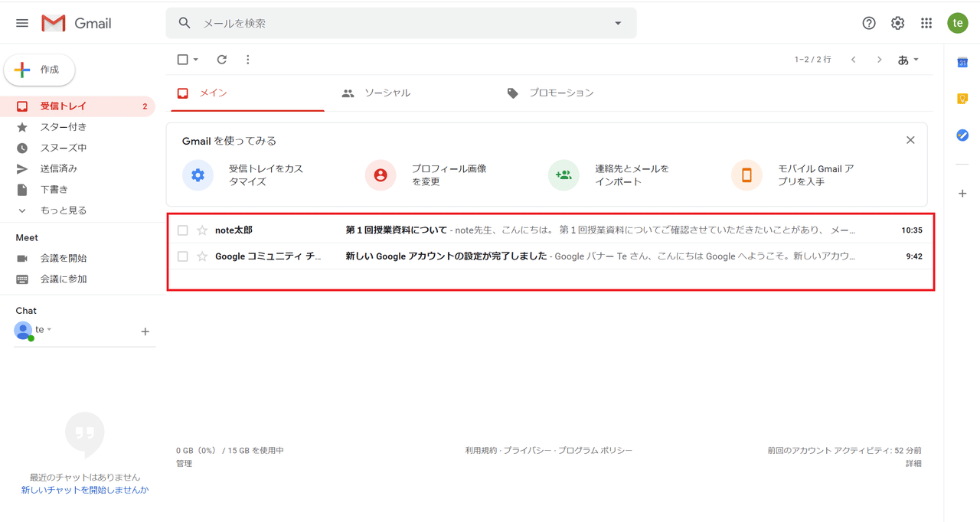Open the 新しい Google アカウント email
This screenshot has height=522, width=980.
[550, 256]
